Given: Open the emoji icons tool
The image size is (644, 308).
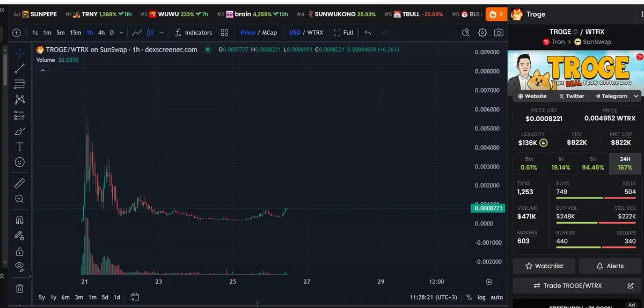Looking at the screenshot, I should point(20,162).
